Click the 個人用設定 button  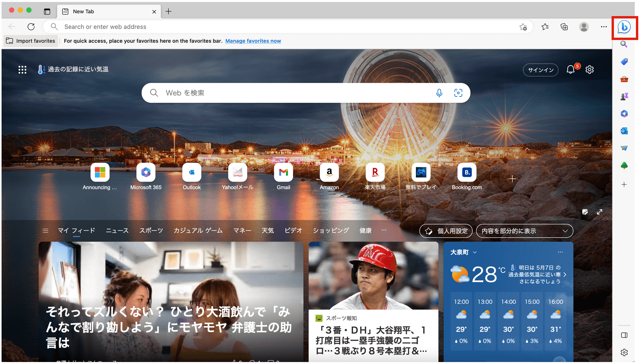[446, 231]
